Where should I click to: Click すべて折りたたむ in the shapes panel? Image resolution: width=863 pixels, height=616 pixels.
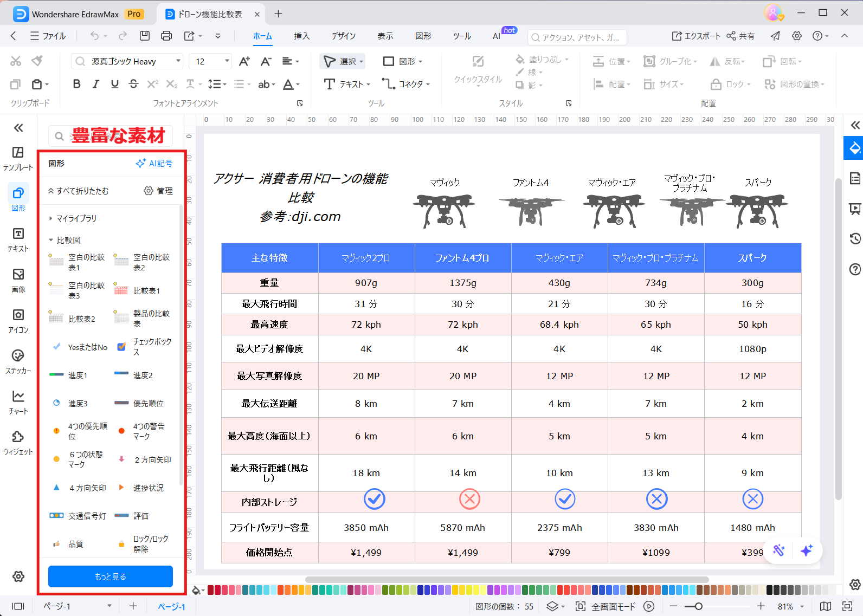pyautogui.click(x=79, y=191)
